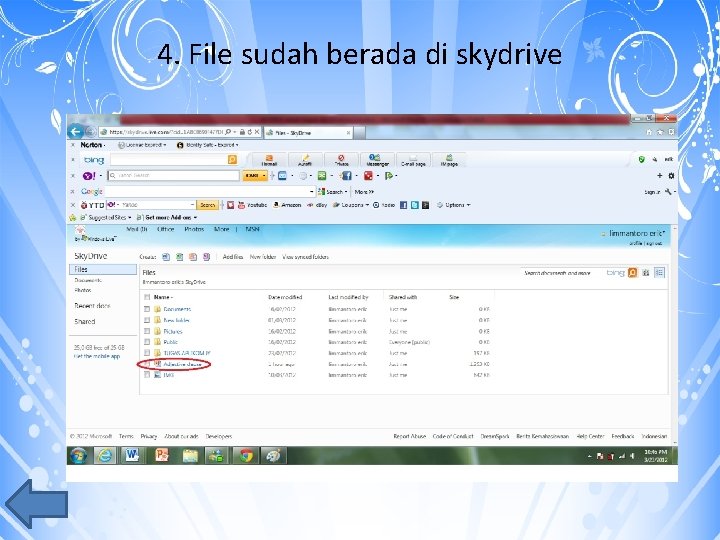Tick the select-all checkbox beside Name header
Image resolution: width=720 pixels, height=540 pixels.
[147, 297]
